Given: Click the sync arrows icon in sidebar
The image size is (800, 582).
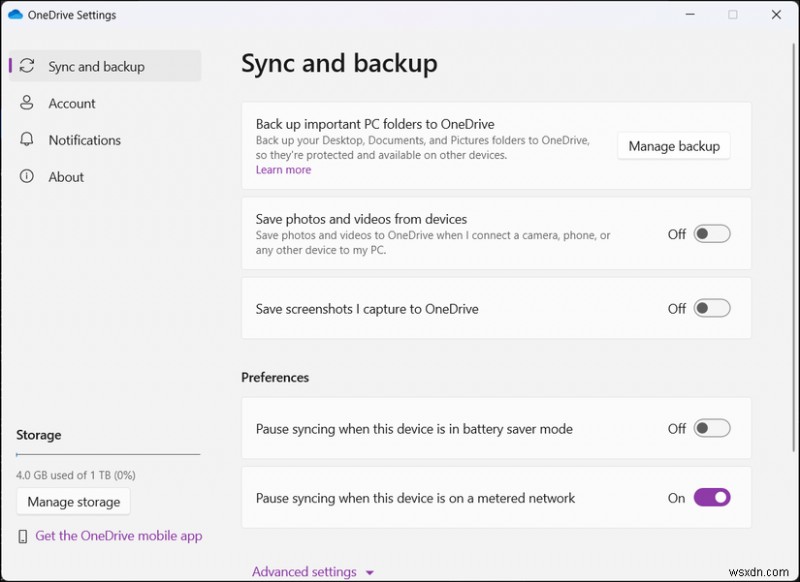Looking at the screenshot, I should pyautogui.click(x=27, y=66).
